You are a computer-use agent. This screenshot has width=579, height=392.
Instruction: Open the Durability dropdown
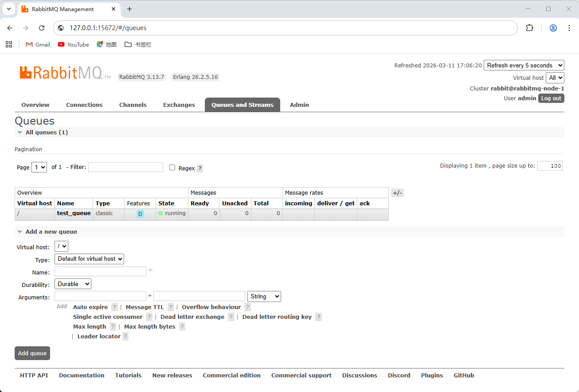[x=73, y=284]
